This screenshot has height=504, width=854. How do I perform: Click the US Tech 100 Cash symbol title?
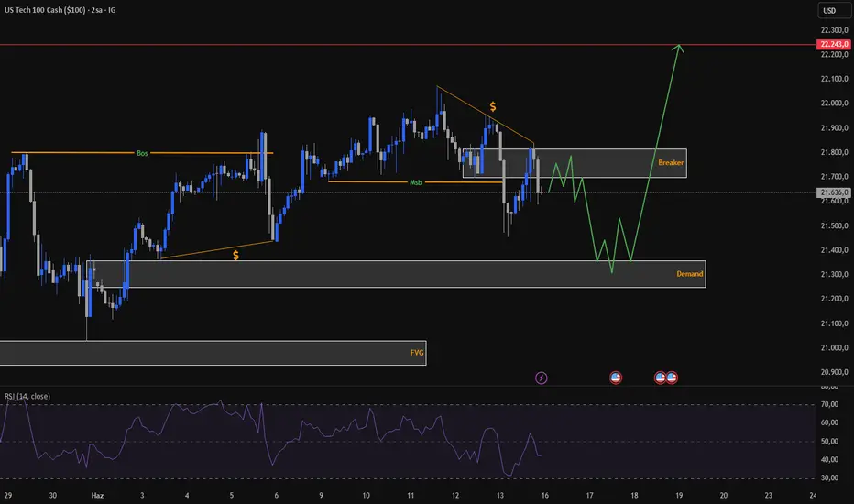[x=60, y=10]
